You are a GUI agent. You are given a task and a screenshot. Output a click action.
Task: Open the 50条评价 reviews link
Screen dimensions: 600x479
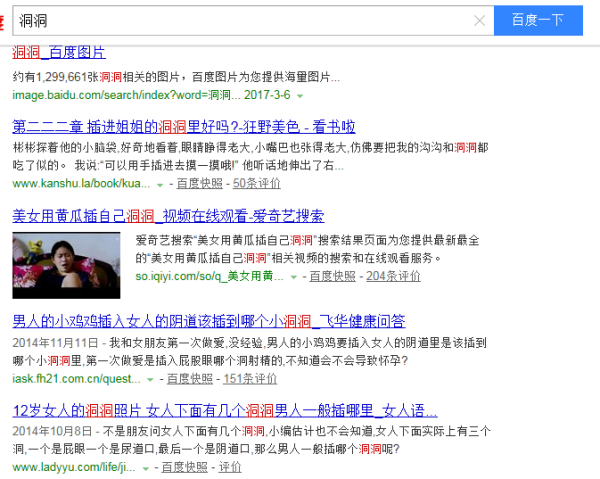[256, 183]
